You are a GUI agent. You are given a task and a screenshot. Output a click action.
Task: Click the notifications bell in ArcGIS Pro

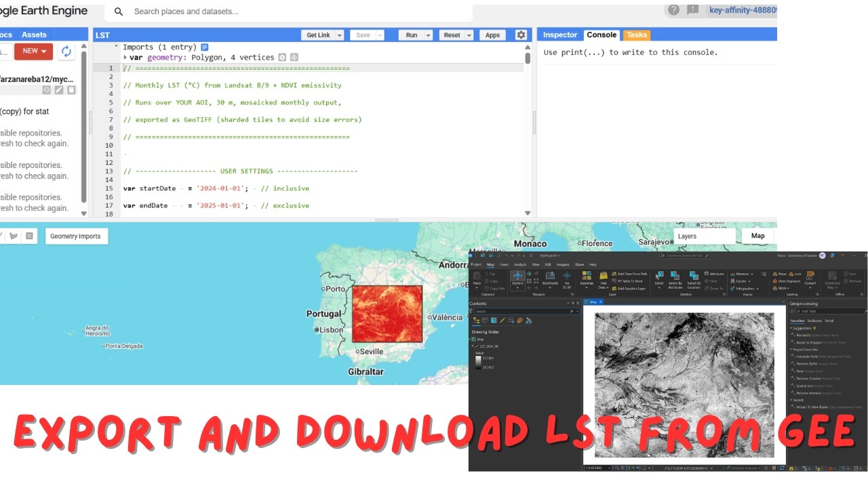point(832,256)
